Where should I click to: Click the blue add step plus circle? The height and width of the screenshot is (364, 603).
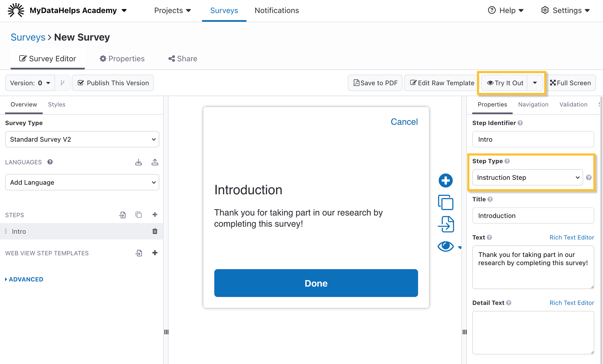[x=445, y=181]
